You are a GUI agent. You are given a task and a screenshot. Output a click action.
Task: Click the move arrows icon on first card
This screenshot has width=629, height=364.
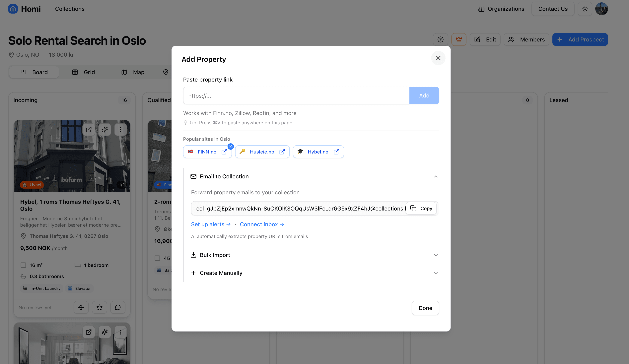tap(81, 307)
